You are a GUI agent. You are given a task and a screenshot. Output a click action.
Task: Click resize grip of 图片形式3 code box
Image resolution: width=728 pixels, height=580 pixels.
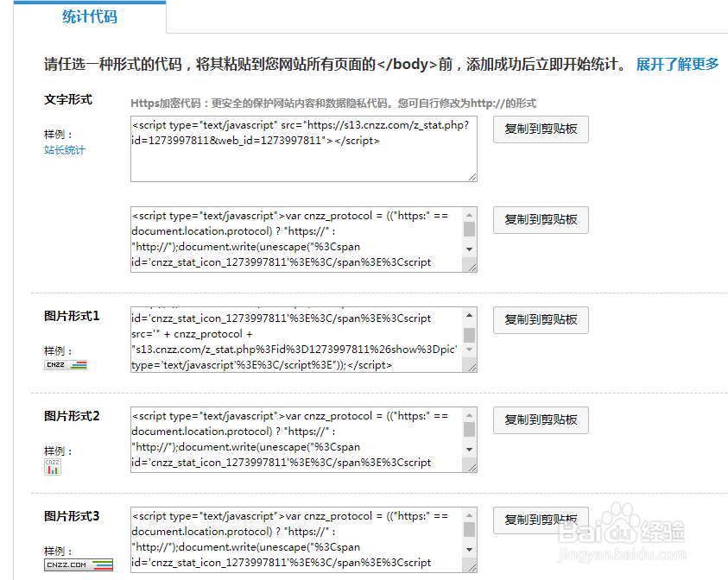(472, 567)
